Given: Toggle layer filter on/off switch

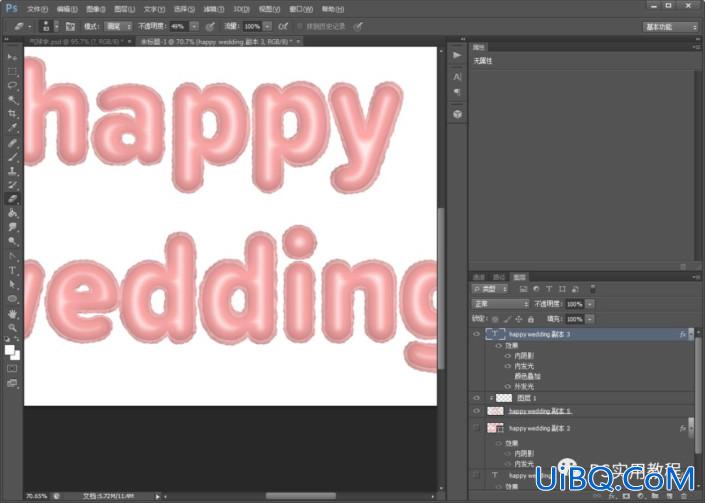Looking at the screenshot, I should pyautogui.click(x=593, y=289).
